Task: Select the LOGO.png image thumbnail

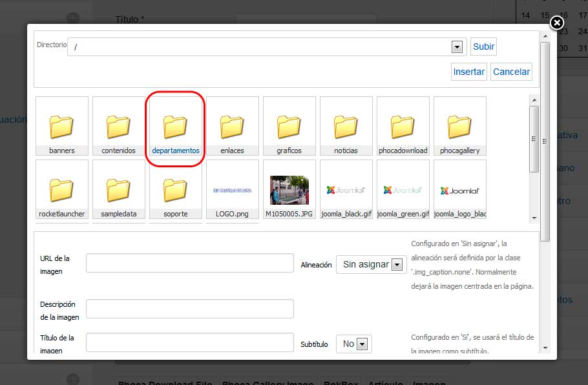Action: tap(232, 190)
